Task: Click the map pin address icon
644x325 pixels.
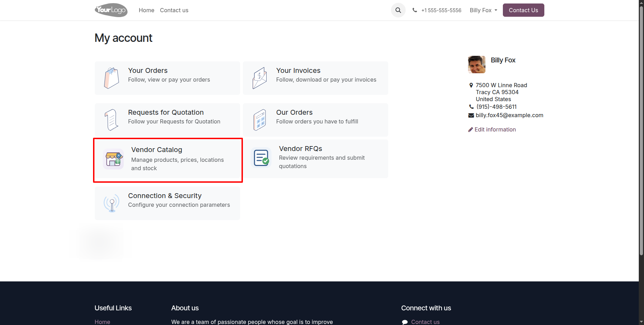Action: (471, 85)
